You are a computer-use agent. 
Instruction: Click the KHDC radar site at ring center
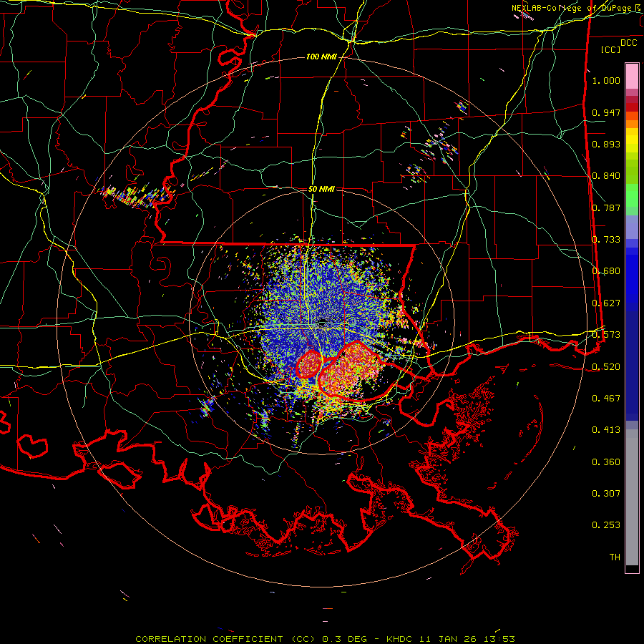pos(322,323)
